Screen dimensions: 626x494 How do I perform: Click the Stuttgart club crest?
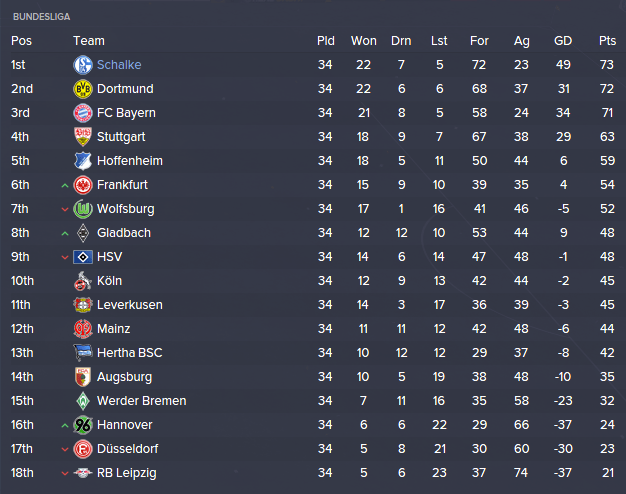click(83, 137)
